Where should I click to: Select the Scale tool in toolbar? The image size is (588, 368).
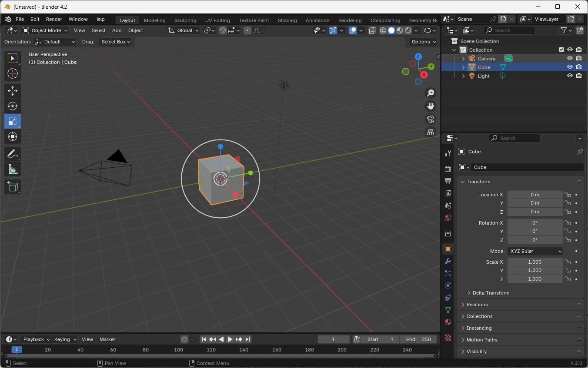point(13,121)
